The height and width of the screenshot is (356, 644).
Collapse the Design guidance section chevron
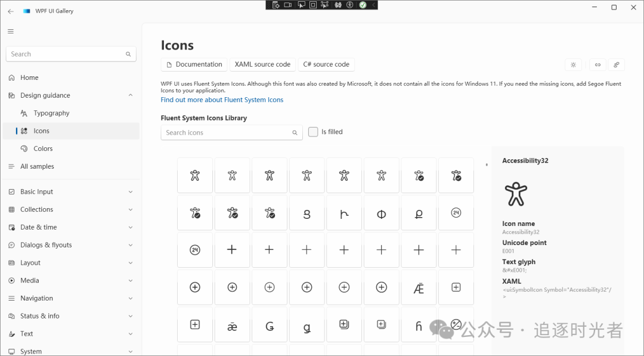coord(131,95)
